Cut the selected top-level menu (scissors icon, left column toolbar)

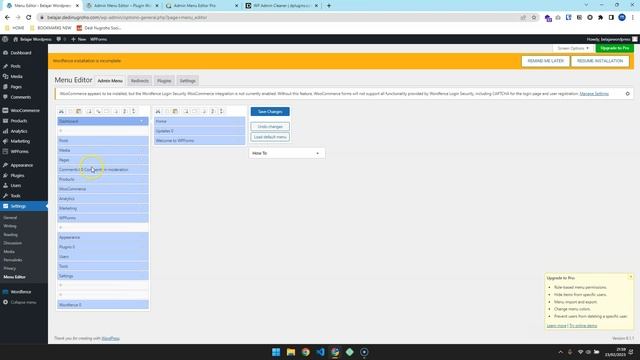(x=61, y=111)
